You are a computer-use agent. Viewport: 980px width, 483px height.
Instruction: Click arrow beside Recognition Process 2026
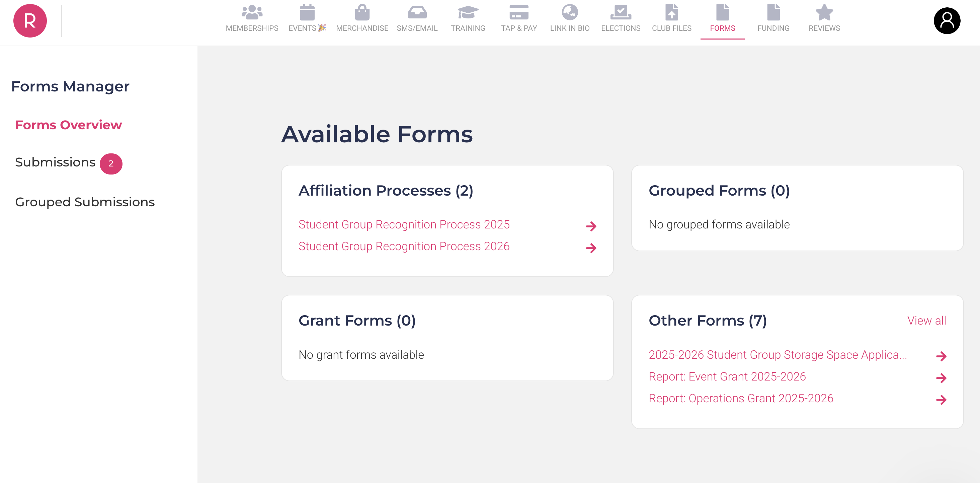pyautogui.click(x=591, y=248)
